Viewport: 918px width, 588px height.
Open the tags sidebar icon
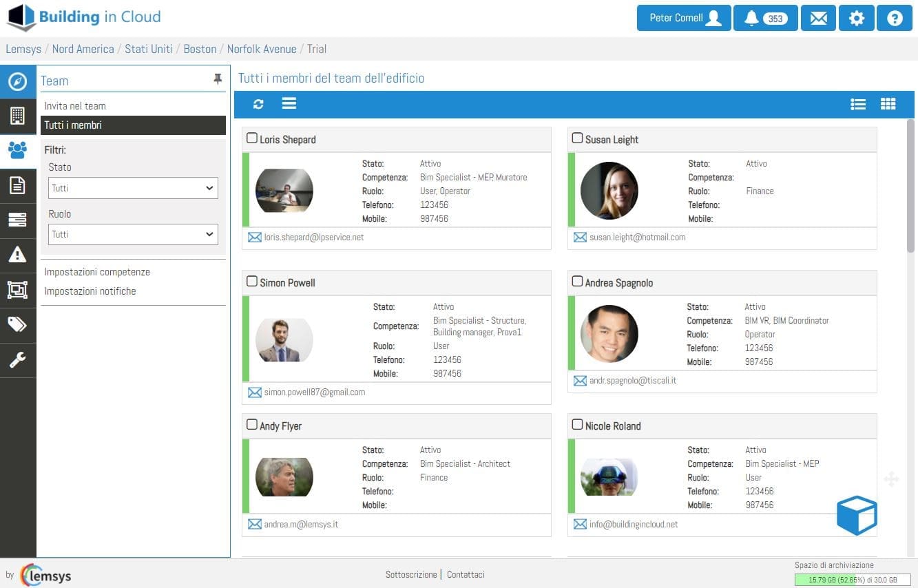click(17, 324)
